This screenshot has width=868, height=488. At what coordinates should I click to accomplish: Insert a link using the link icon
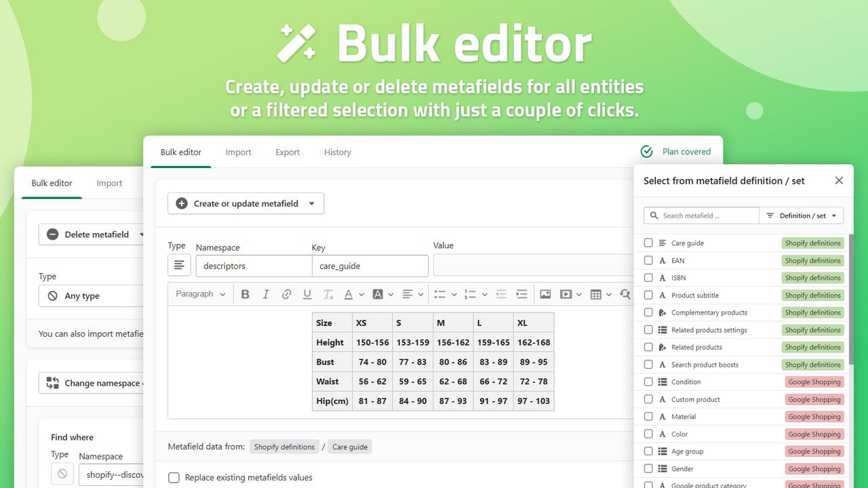(x=286, y=294)
